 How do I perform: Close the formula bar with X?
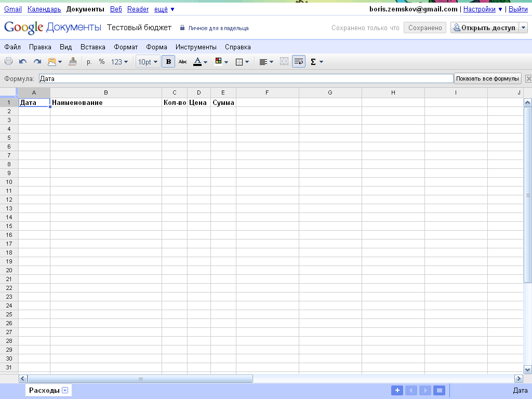(528, 79)
